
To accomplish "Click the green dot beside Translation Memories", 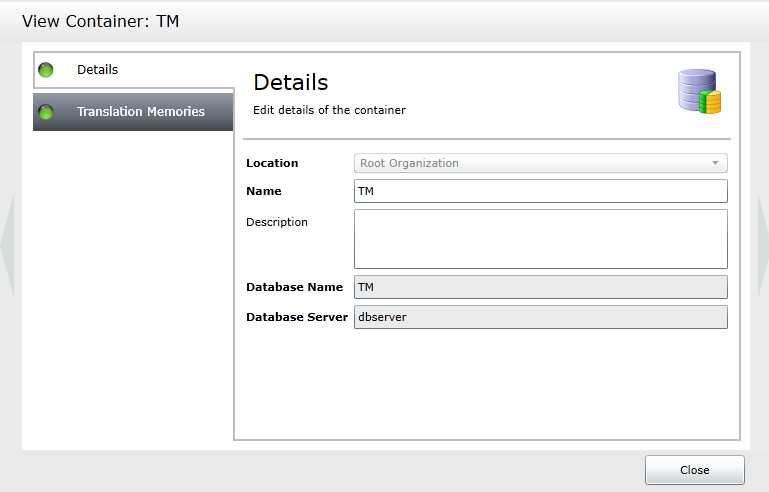I will pos(46,112).
